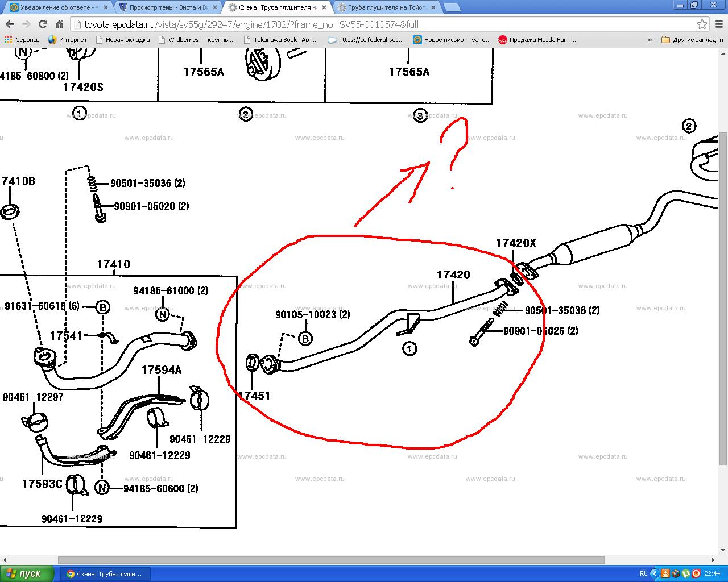The height and width of the screenshot is (582, 728).
Task: Expand hidden system tray icons
Action: pyautogui.click(x=654, y=573)
